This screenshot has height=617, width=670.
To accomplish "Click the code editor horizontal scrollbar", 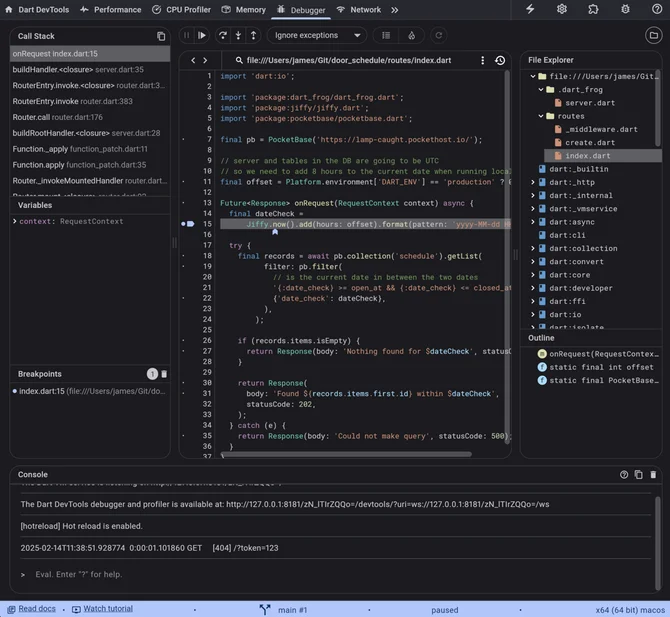I will click(x=346, y=454).
